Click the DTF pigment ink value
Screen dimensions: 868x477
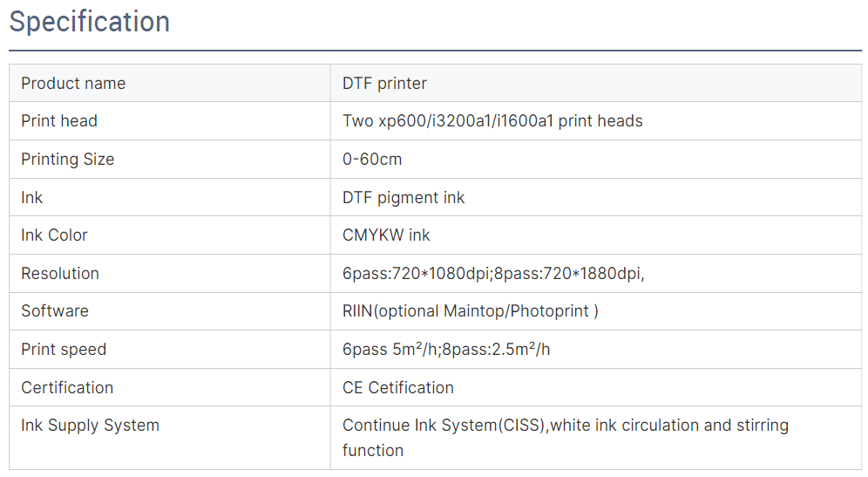tap(403, 198)
